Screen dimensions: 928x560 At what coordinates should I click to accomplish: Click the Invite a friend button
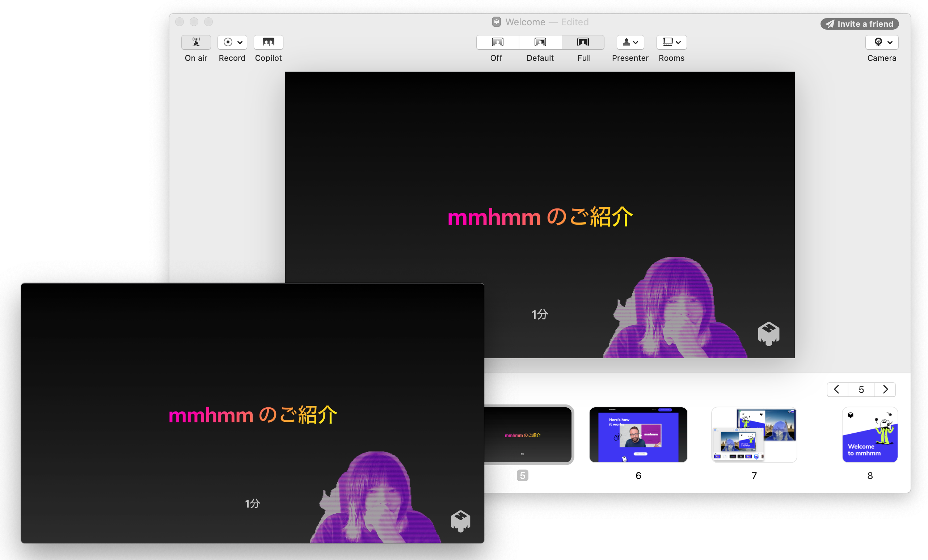[x=860, y=24]
